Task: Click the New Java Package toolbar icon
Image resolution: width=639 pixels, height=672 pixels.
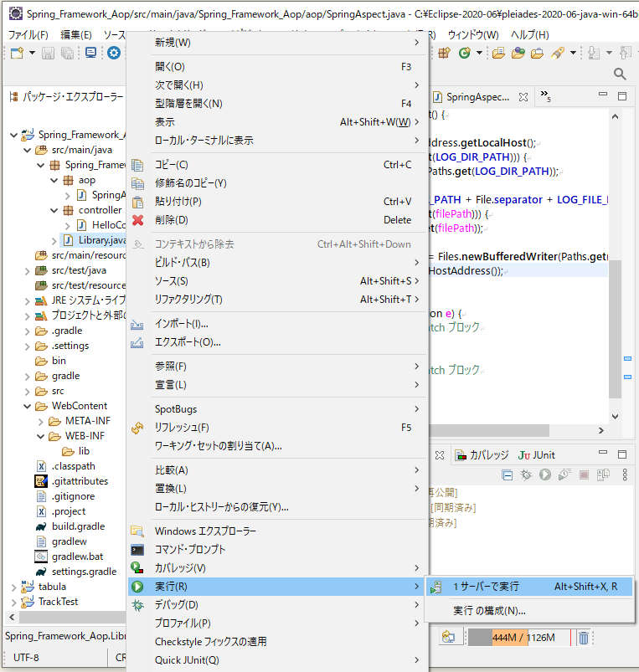Action: pyautogui.click(x=445, y=54)
